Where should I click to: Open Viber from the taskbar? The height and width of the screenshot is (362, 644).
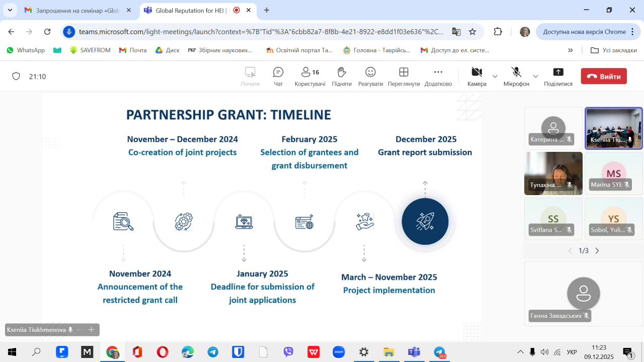(288, 352)
